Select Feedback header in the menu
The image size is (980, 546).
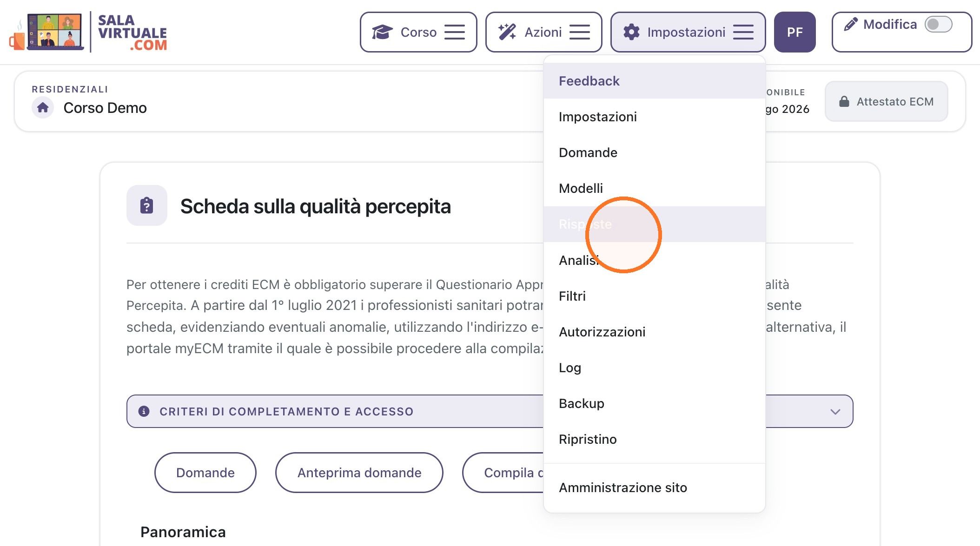(x=655, y=81)
